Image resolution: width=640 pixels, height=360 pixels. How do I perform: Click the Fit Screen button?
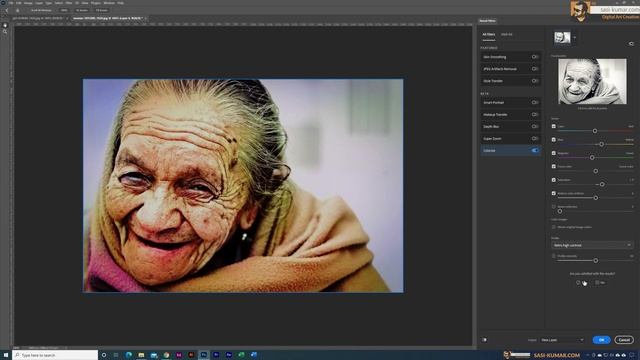pyautogui.click(x=82, y=10)
